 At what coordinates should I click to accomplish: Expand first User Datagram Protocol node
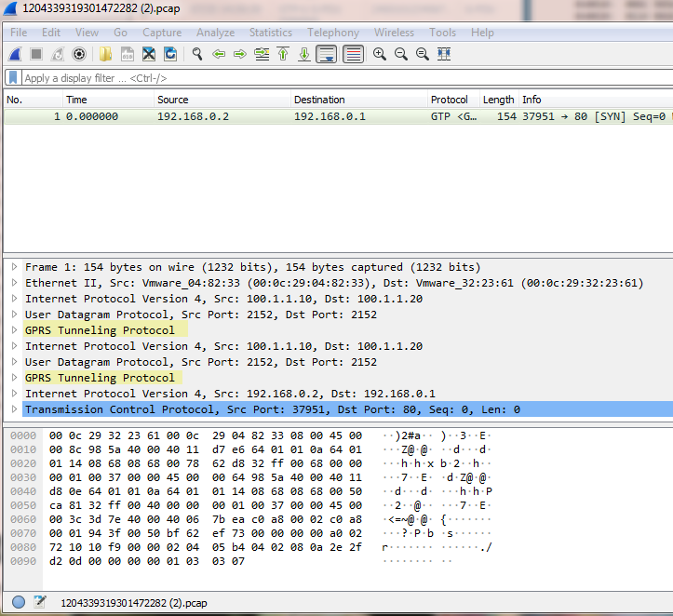point(14,315)
